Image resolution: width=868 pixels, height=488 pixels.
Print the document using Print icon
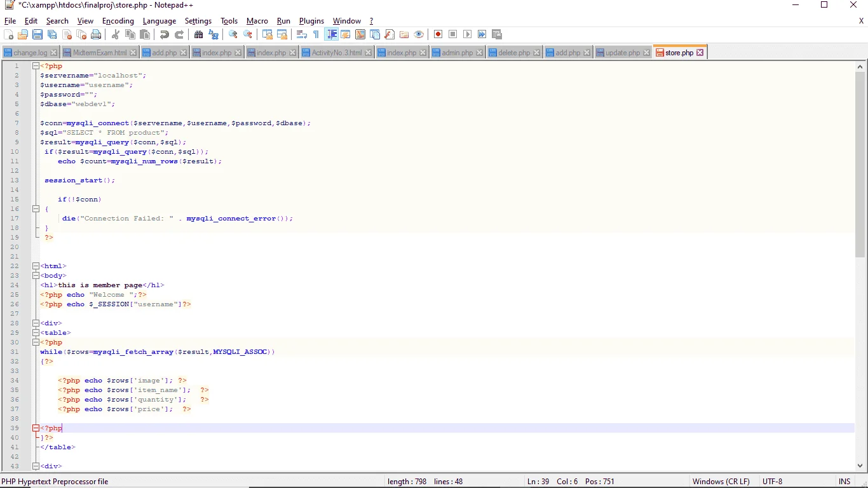[96, 34]
